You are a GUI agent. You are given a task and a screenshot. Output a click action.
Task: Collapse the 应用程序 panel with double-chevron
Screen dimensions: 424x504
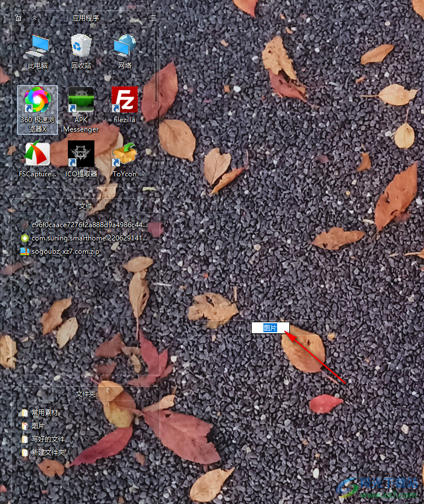pyautogui.click(x=34, y=18)
